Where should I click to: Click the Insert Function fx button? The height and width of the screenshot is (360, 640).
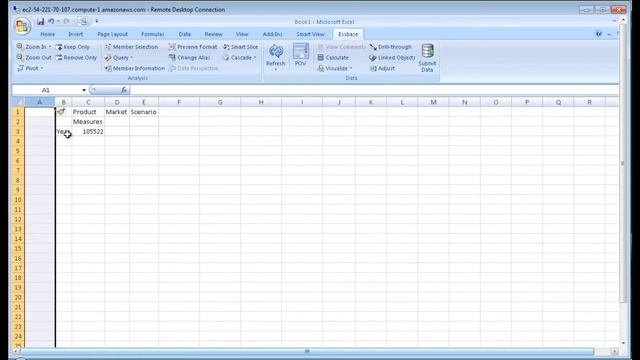pyautogui.click(x=124, y=90)
